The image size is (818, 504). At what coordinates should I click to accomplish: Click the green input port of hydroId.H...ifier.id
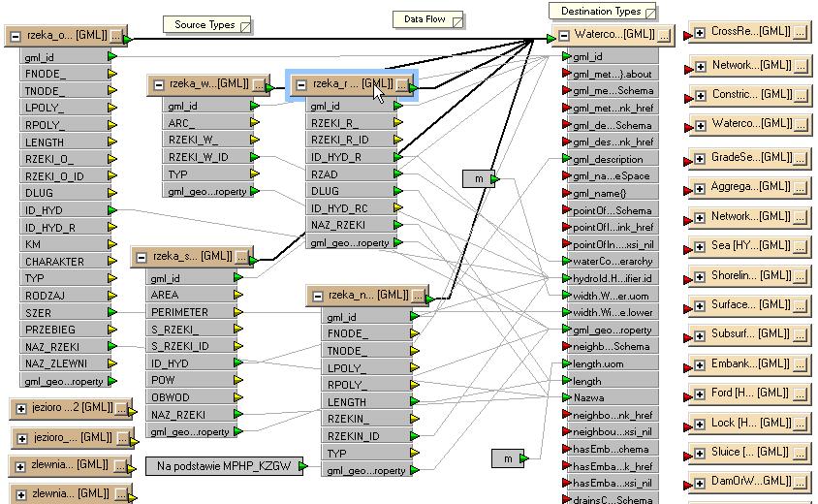pos(567,278)
